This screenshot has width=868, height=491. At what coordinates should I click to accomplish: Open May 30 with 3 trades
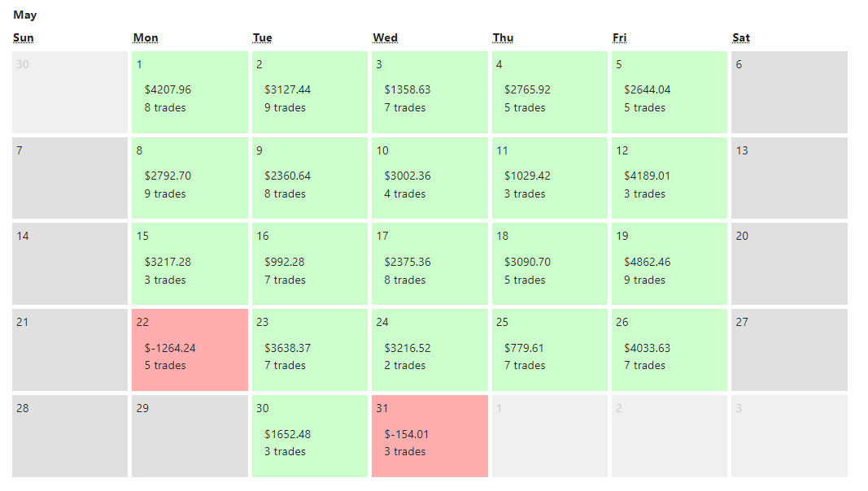309,436
